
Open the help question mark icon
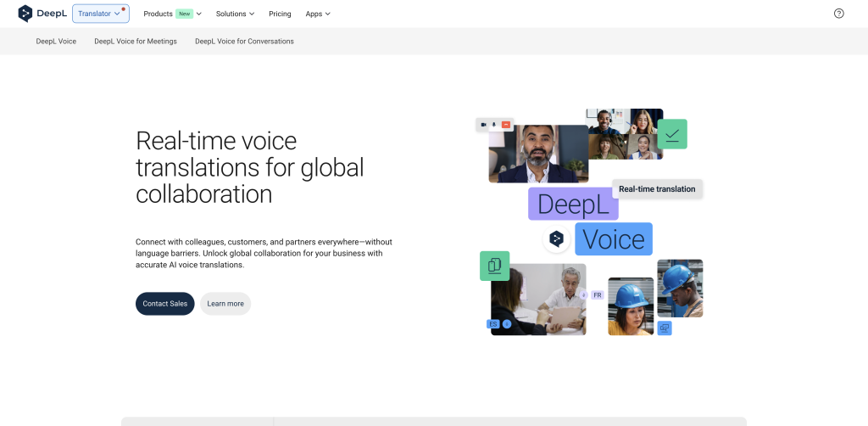[x=838, y=14]
